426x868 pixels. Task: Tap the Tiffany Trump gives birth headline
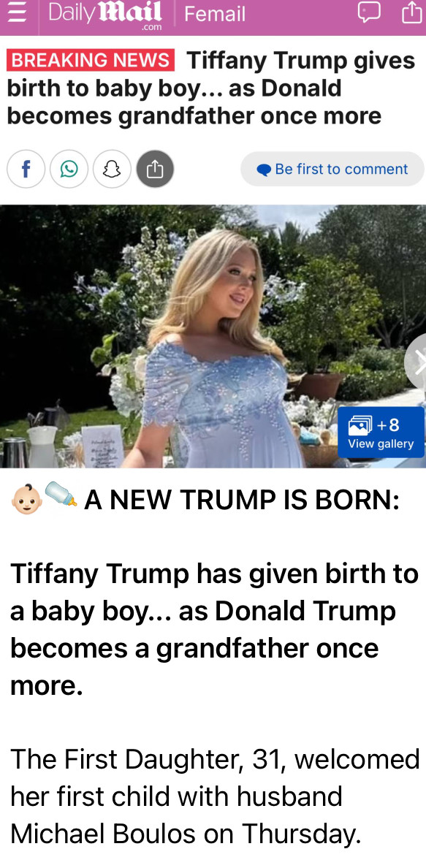coord(210,88)
